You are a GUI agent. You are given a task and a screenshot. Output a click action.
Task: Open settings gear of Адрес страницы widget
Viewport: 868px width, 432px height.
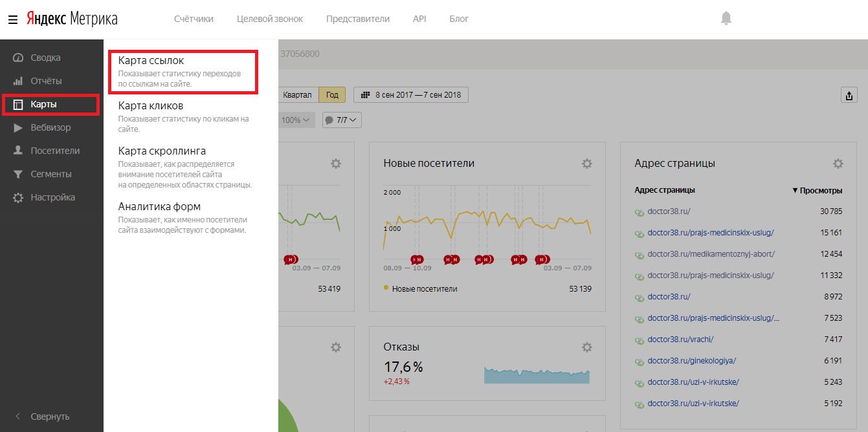click(838, 164)
